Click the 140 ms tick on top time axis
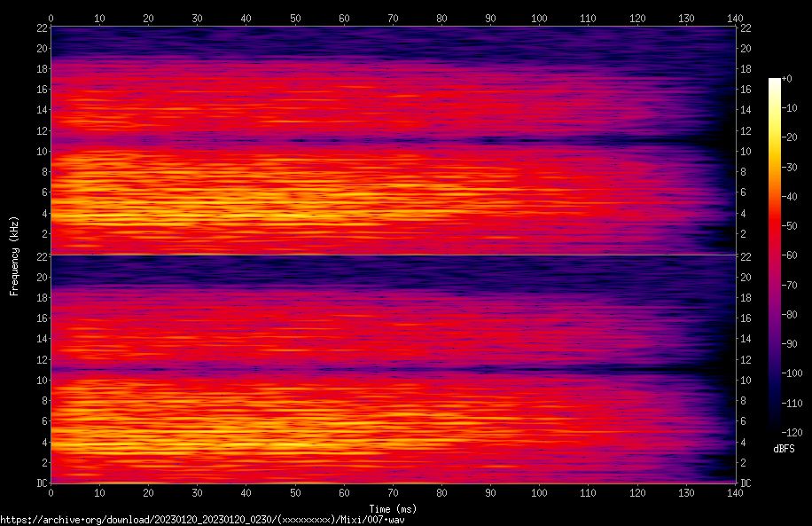Image resolution: width=812 pixels, height=526 pixels. pos(735,17)
